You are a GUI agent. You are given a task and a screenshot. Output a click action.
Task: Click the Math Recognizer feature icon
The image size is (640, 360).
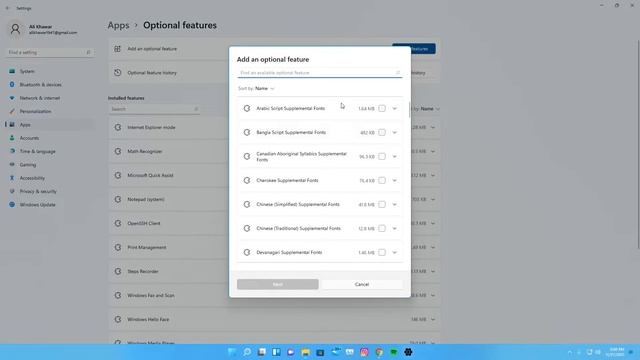point(118,151)
